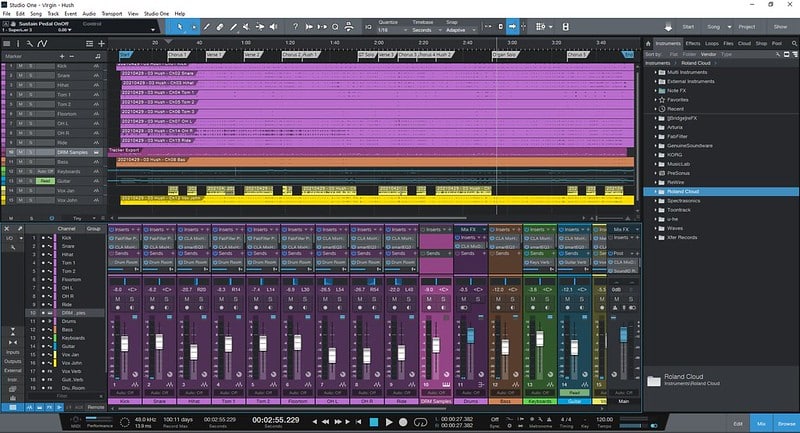
Task: Click the Start page button
Action: pyautogui.click(x=688, y=27)
